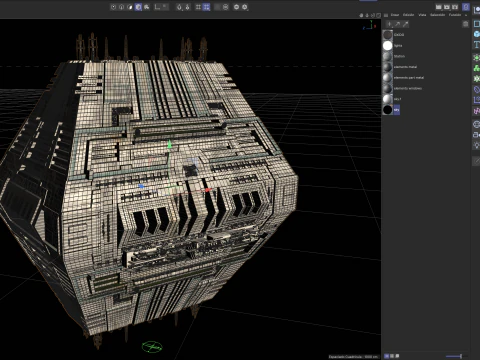Click the light bulb icon in right sidebar
Screen dimensions: 480x360
point(477,145)
